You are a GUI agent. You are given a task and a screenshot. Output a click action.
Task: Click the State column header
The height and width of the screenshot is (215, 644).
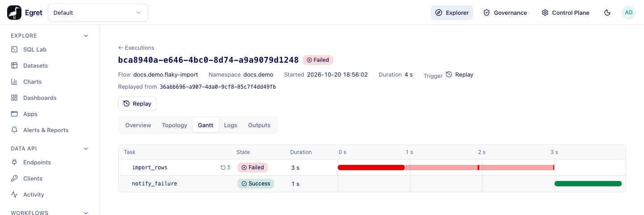click(x=243, y=152)
